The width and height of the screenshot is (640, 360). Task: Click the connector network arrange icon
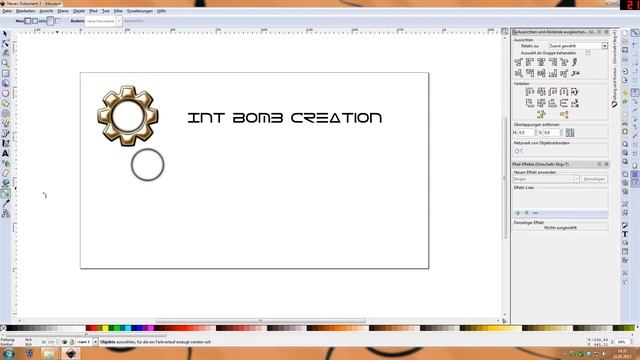(x=519, y=151)
